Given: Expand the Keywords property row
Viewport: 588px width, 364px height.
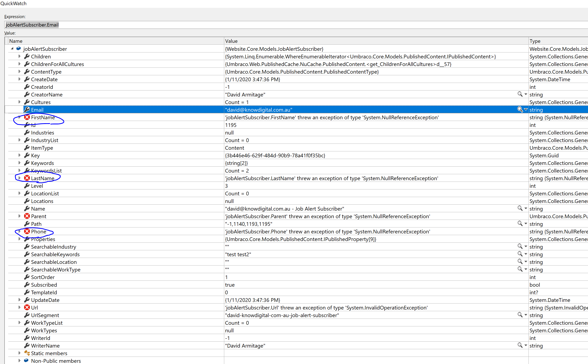Looking at the screenshot, I should 20,163.
